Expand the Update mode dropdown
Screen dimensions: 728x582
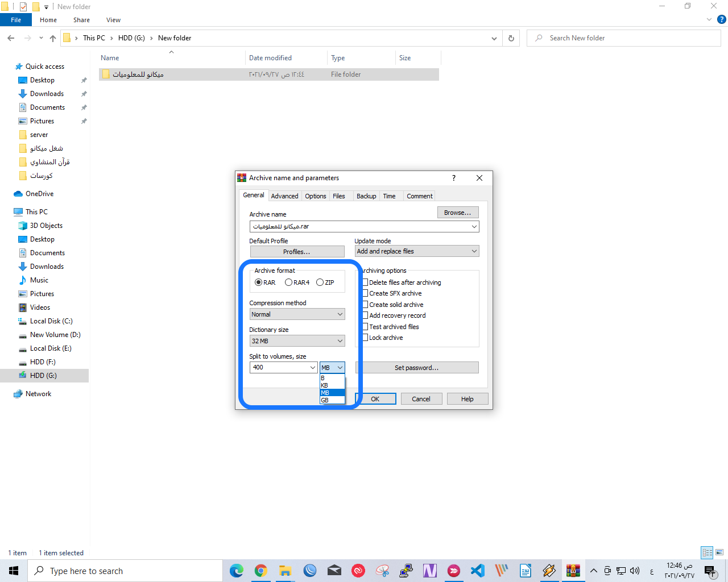pos(417,251)
